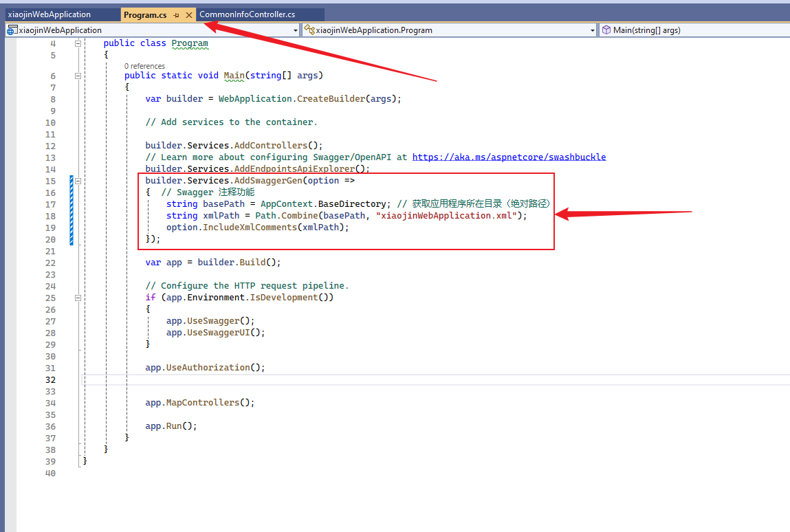Click the document icon on the CommonInfoController.cs tab
The height and width of the screenshot is (532, 790).
(199, 14)
